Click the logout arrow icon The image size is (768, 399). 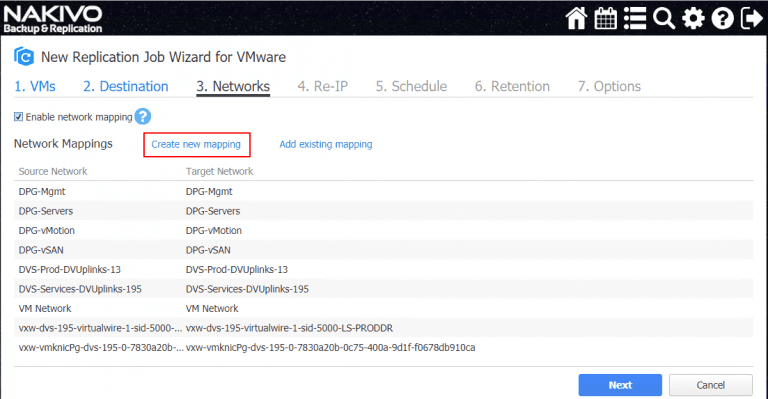coord(752,19)
